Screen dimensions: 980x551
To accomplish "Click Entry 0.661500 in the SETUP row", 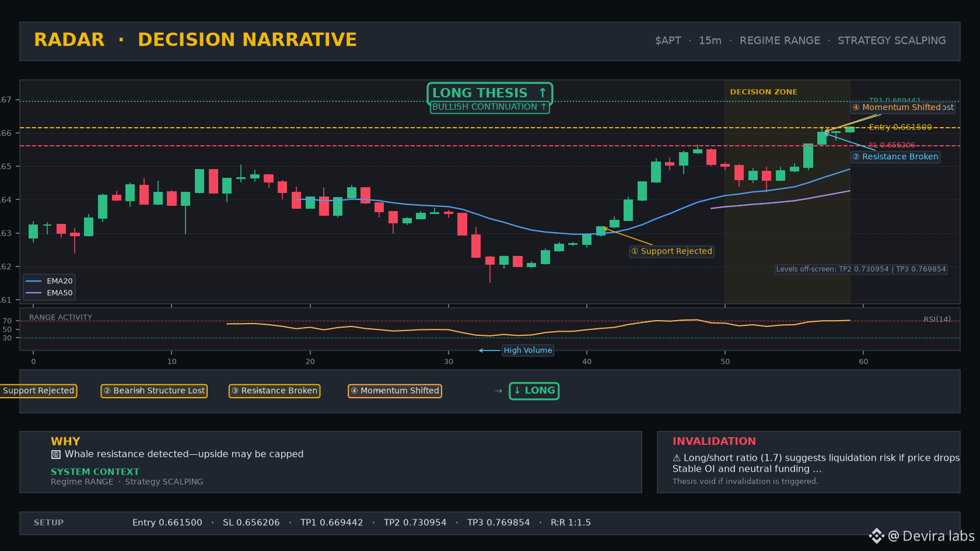I will (167, 523).
